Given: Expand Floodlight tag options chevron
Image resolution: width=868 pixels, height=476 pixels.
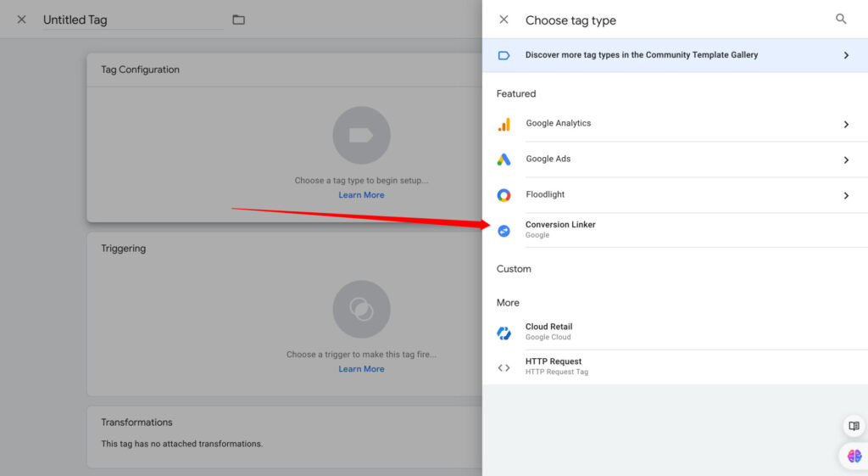Looking at the screenshot, I should tap(845, 196).
